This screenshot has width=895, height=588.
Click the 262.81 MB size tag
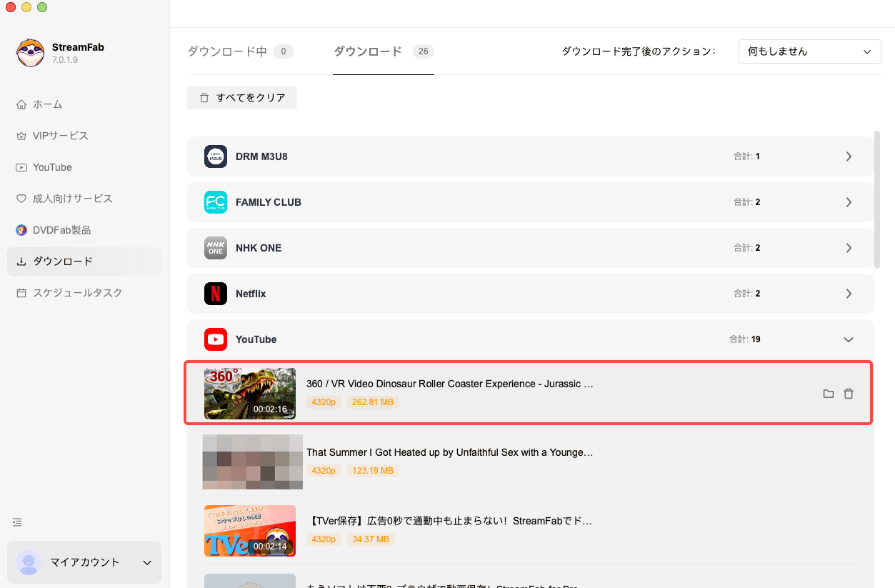point(373,402)
